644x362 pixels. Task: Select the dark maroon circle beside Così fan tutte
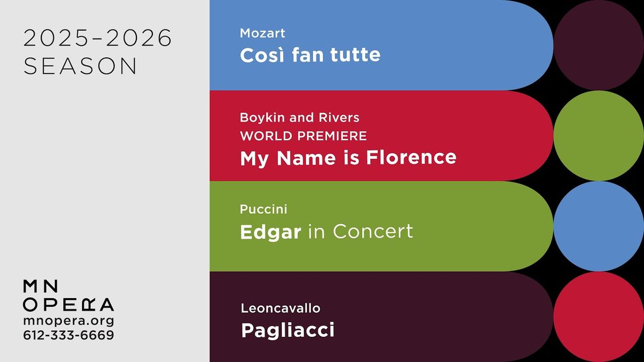598,45
